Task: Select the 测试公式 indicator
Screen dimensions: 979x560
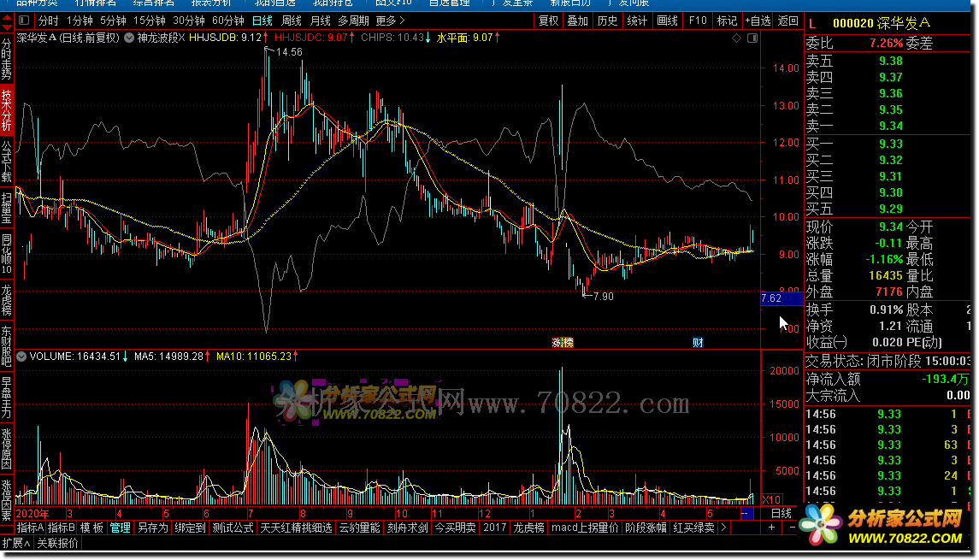Action: (x=233, y=528)
